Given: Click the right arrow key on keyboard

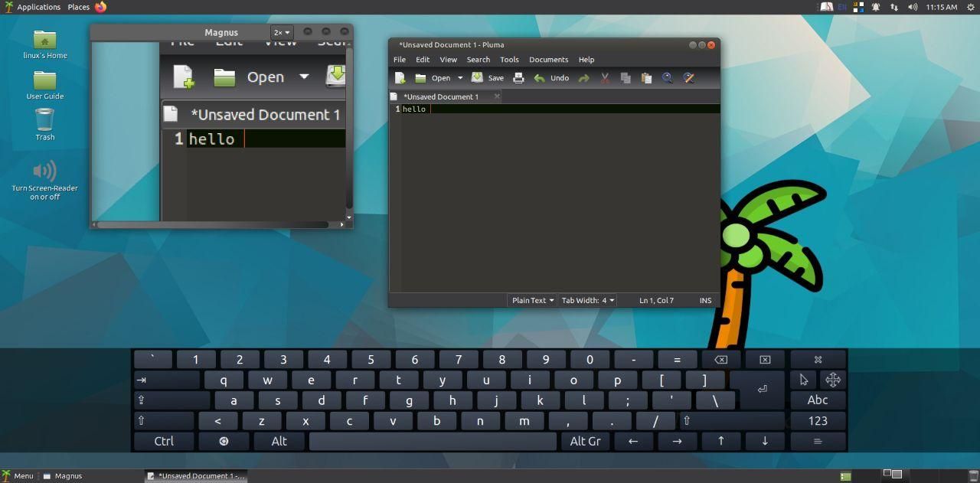Looking at the screenshot, I should point(677,441).
